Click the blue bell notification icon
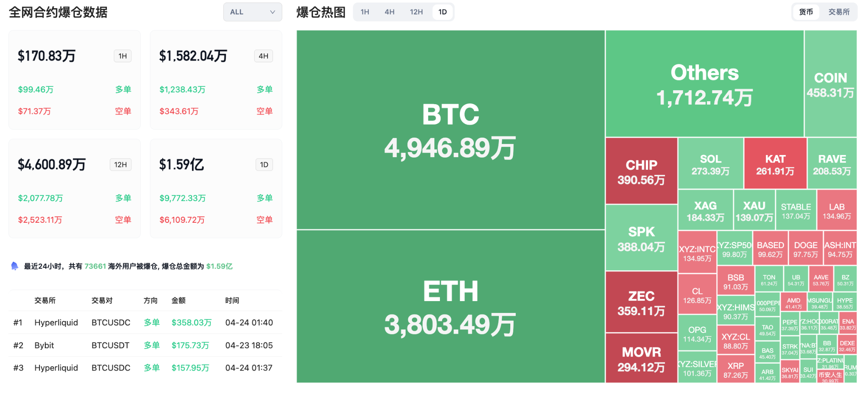This screenshot has width=868, height=393. [x=15, y=266]
